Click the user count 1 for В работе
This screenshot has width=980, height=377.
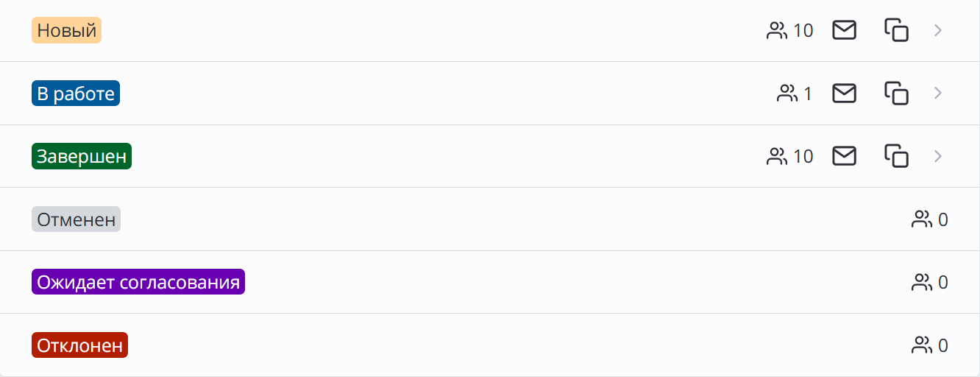click(808, 94)
